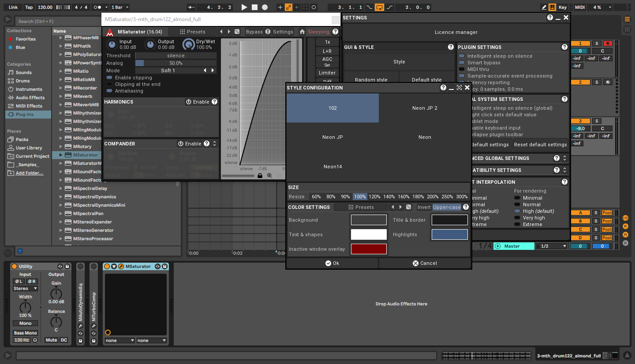Click the Mode next arrow beside Soft 1
The image size is (635, 364).
[x=213, y=71]
